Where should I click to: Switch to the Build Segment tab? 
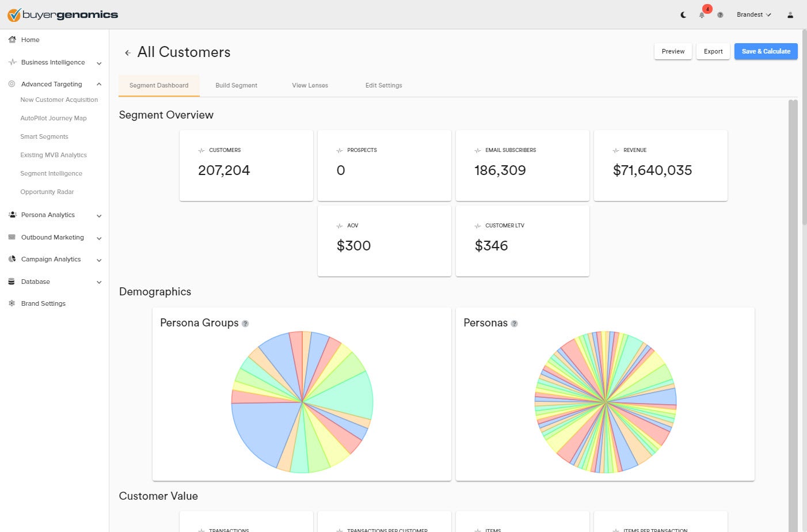pyautogui.click(x=237, y=85)
